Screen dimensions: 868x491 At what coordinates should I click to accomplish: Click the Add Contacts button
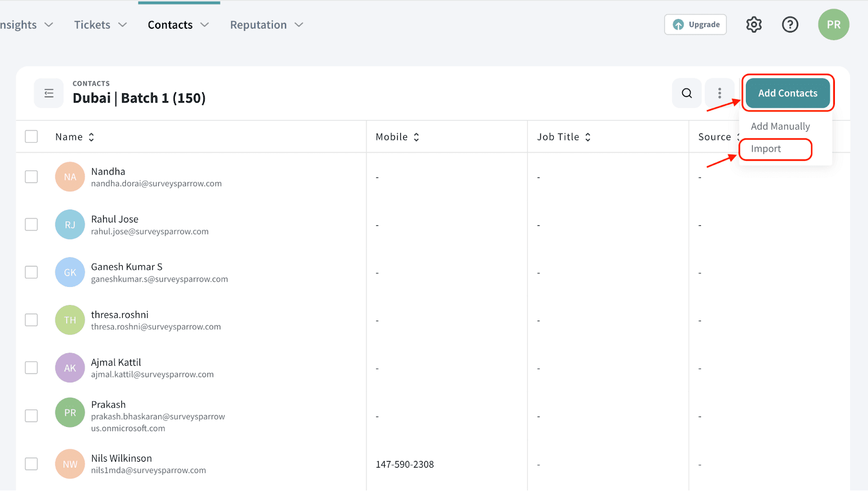click(x=787, y=93)
